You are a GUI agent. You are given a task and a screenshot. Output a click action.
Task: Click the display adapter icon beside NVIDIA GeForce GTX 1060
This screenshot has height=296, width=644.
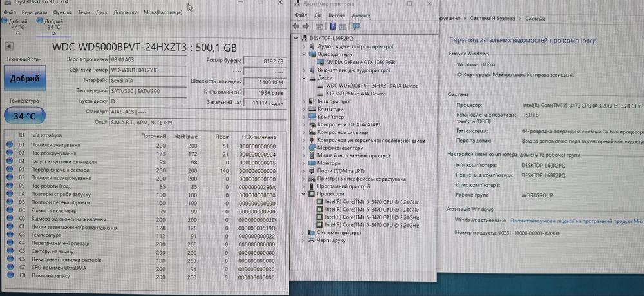pos(321,62)
